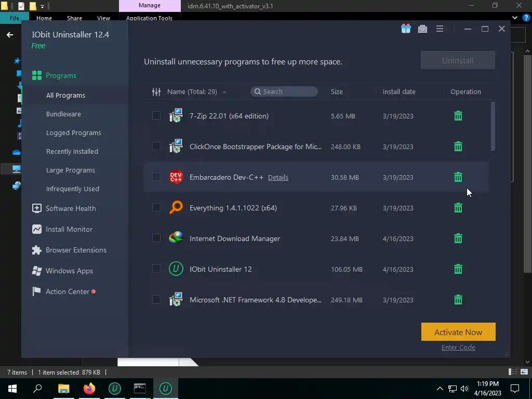This screenshot has width=532, height=399.
Task: Sort by Install date column header
Action: 399,91
